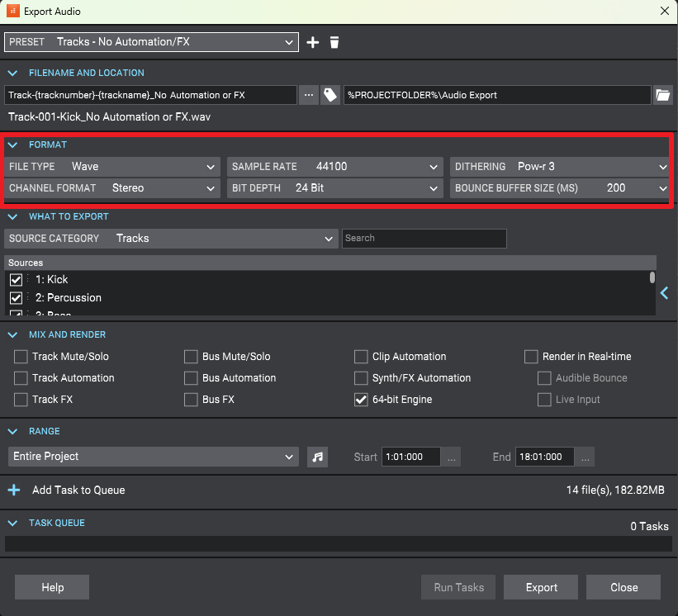This screenshot has height=616, width=678.
Task: Open the Channel Format dropdown
Action: 112,188
